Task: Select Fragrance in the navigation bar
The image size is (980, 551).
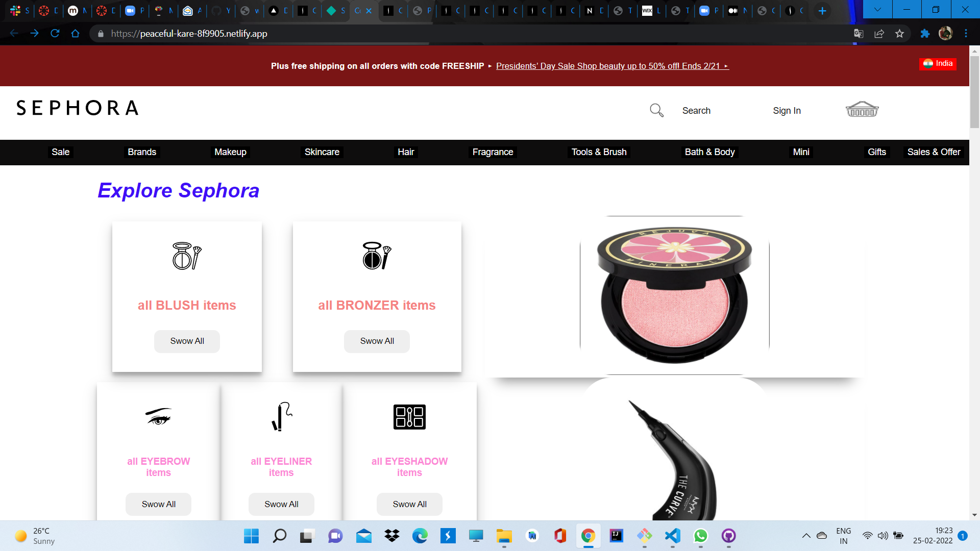Action: click(492, 152)
